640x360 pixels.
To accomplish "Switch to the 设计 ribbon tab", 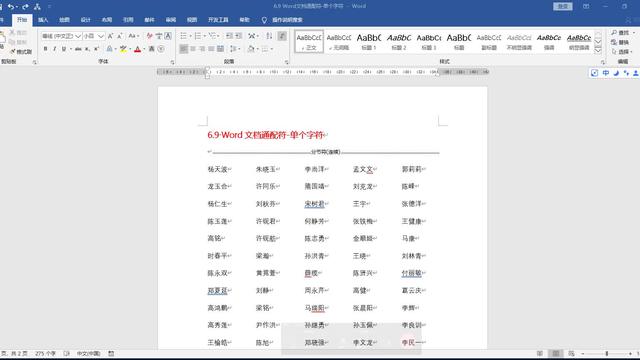I will coord(85,20).
